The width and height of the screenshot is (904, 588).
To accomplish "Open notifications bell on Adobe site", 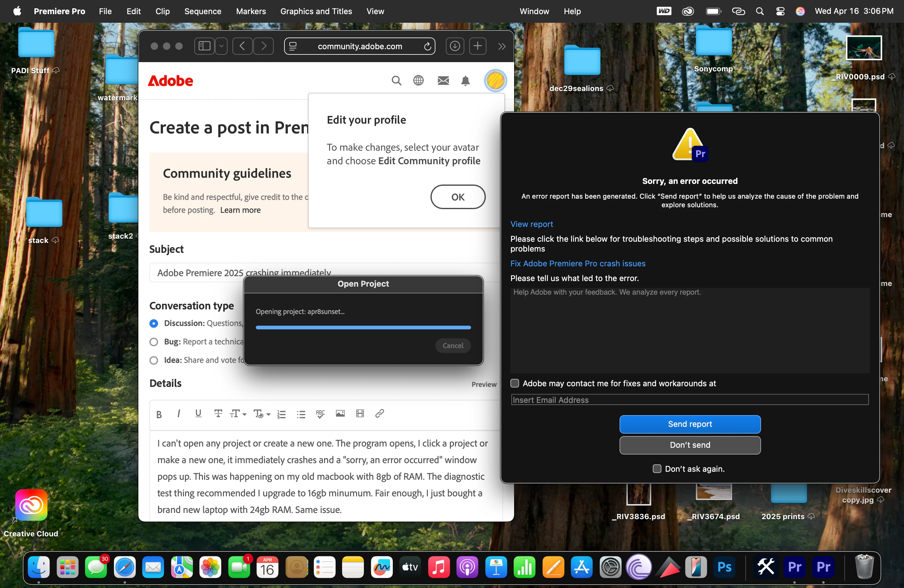I will tap(465, 81).
